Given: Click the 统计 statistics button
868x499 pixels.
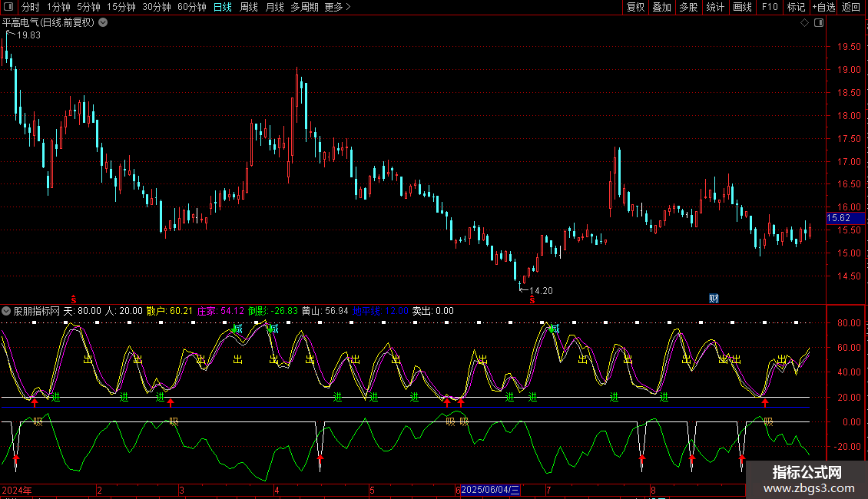Looking at the screenshot, I should [715, 7].
